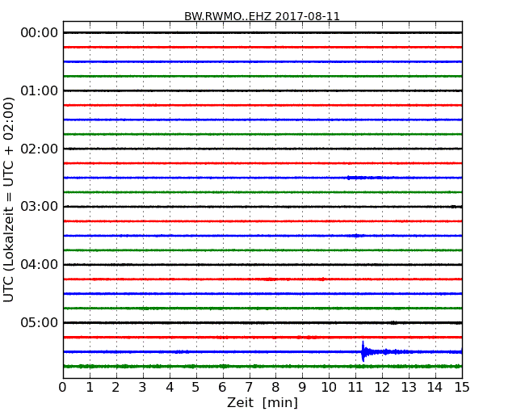525x420 pixels.
Task: Click x-axis tick label 1
Action: point(90,388)
